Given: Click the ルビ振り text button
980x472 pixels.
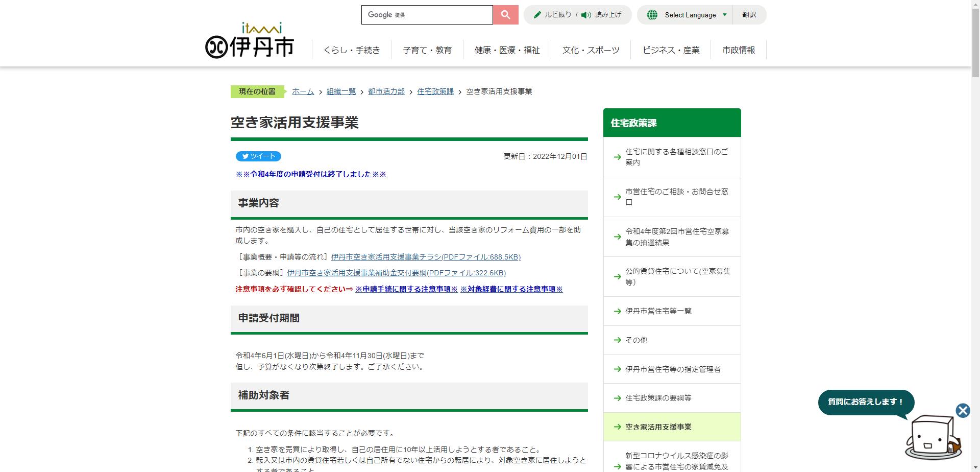Looking at the screenshot, I should 558,15.
